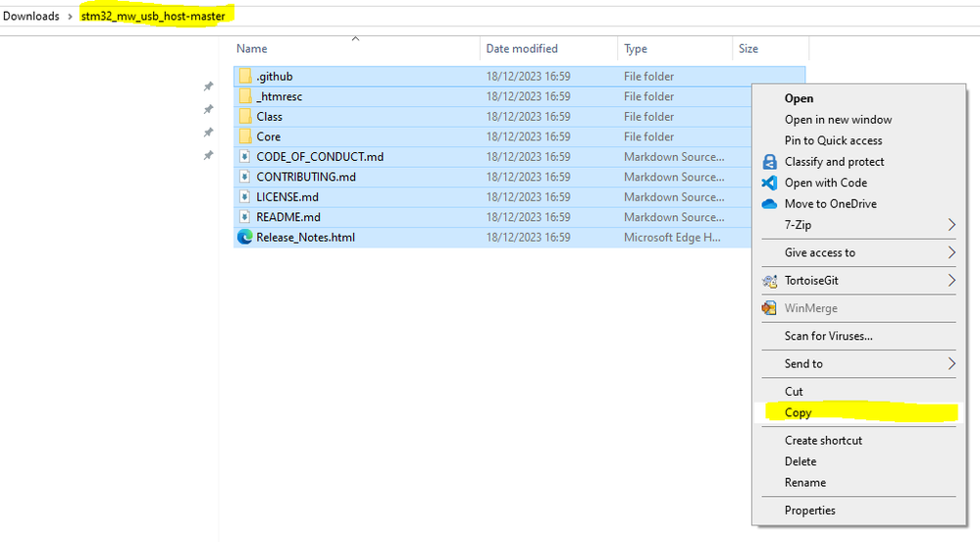Expand the Send to submenu arrow

(x=952, y=363)
